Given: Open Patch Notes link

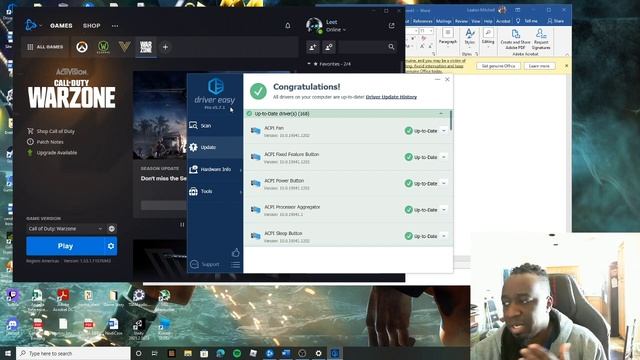Looking at the screenshot, I should click(46, 142).
